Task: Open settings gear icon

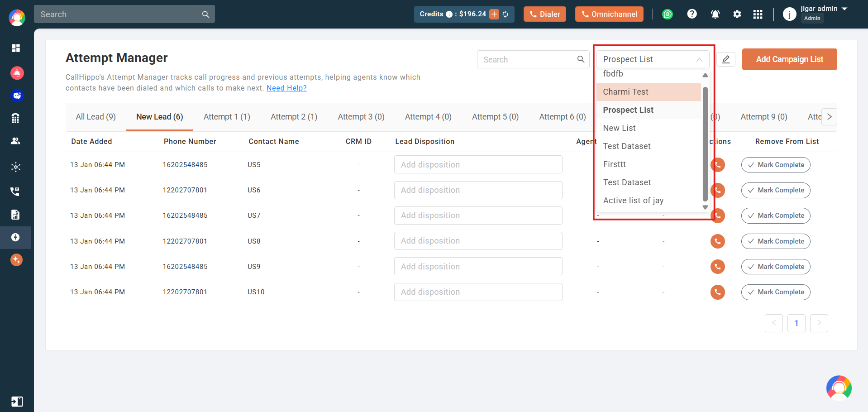Action: pos(737,14)
